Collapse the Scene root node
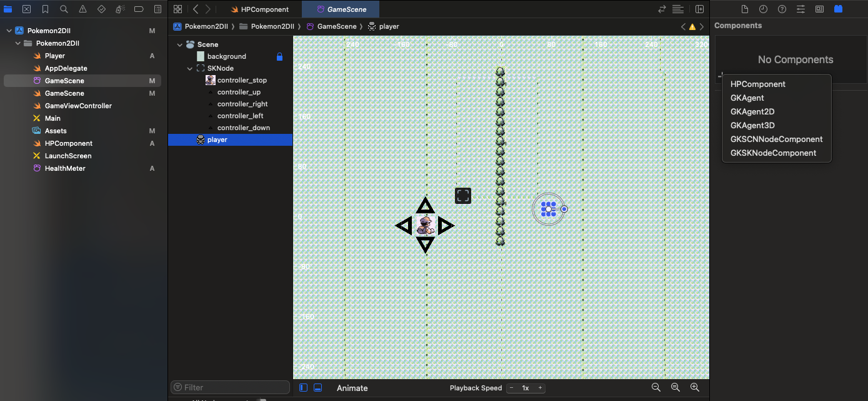 coord(180,45)
